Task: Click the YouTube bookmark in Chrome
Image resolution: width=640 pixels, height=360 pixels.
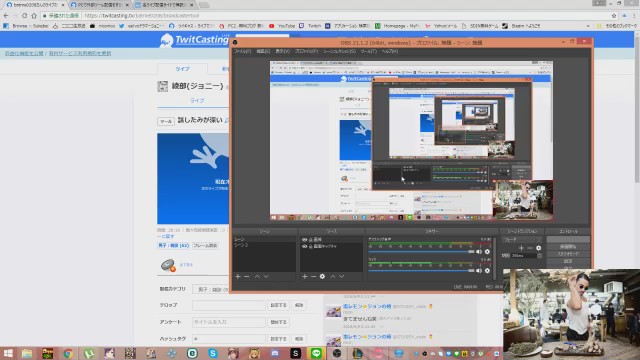Action: (x=282, y=26)
